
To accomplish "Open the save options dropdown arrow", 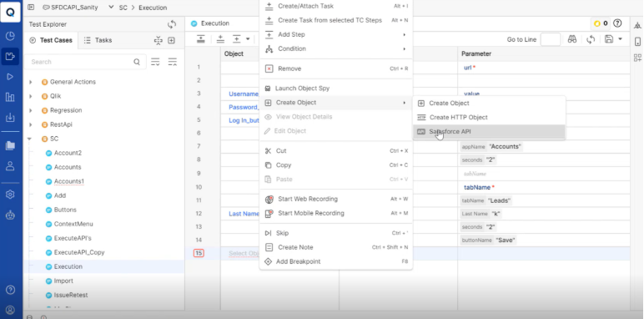I will tap(620, 39).
